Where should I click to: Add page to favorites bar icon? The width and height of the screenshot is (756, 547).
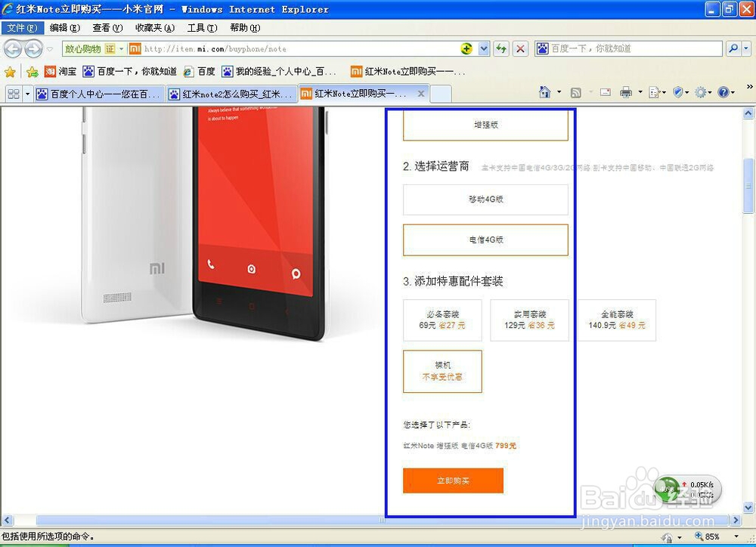pos(33,72)
